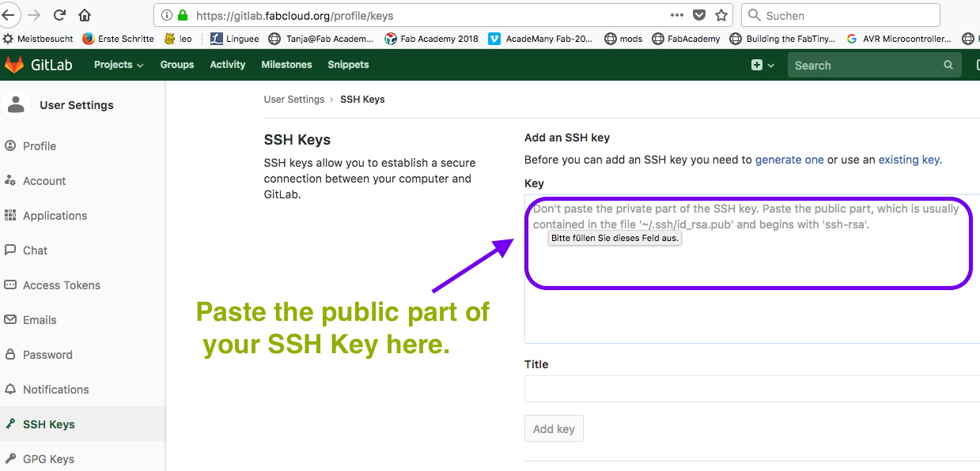Reload the page with the refresh icon
Screen dimensions: 980x471
tap(59, 15)
